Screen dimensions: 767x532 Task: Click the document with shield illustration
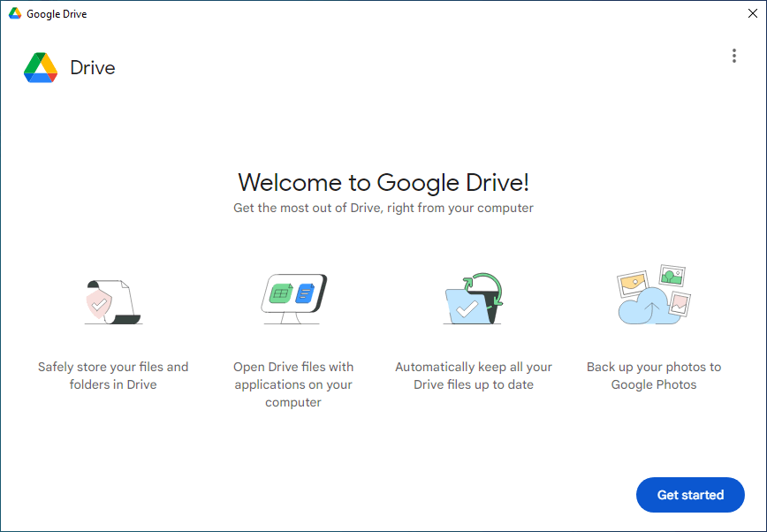coord(113,301)
